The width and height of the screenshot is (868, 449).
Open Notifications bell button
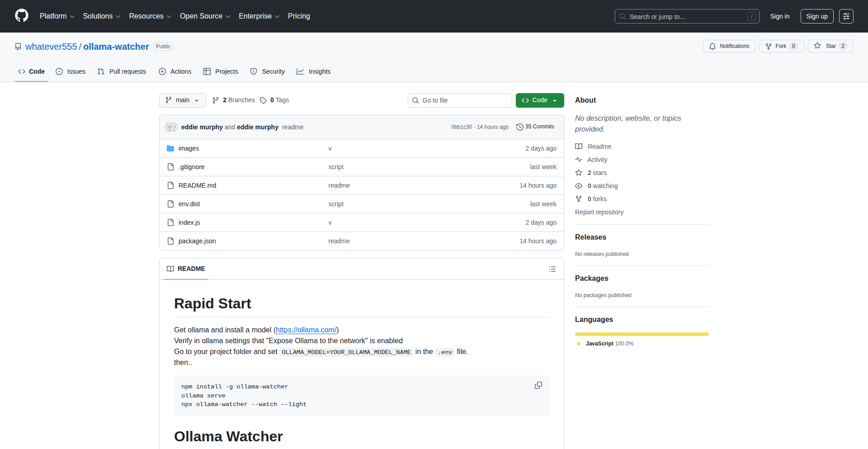729,46
